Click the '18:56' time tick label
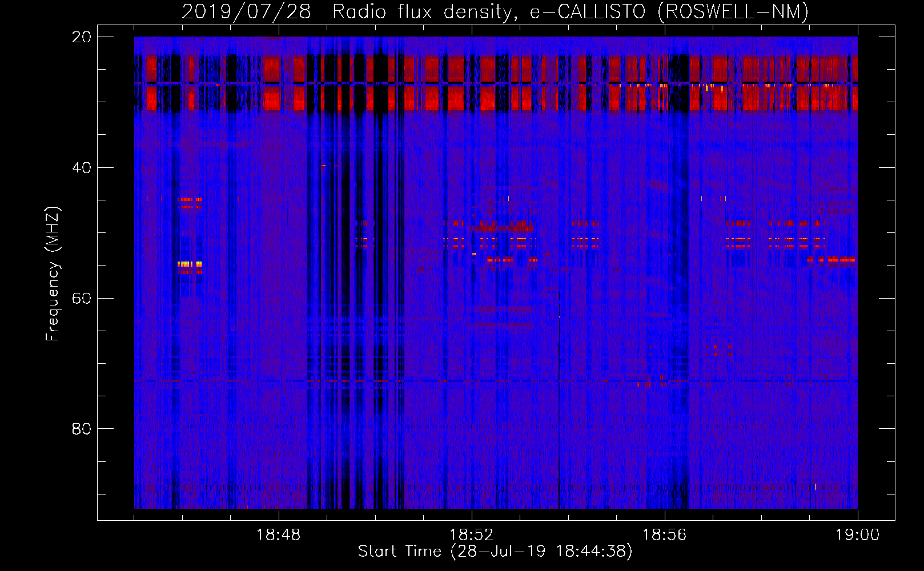Image resolution: width=924 pixels, height=571 pixels. point(664,535)
